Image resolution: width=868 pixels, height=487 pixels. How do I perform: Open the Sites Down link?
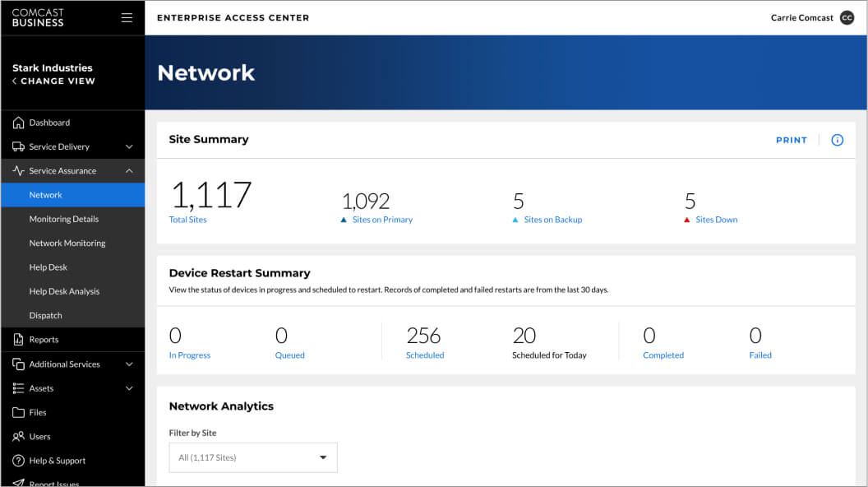tap(716, 220)
